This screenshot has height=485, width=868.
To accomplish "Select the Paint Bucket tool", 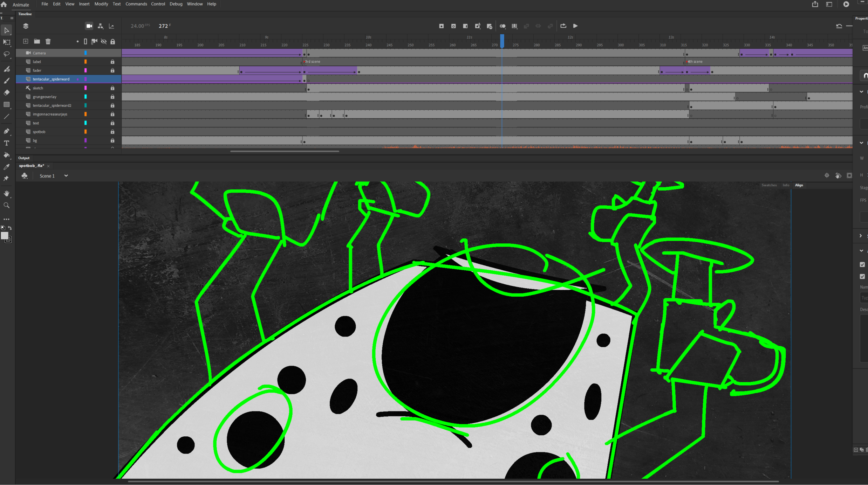I will coord(6,155).
